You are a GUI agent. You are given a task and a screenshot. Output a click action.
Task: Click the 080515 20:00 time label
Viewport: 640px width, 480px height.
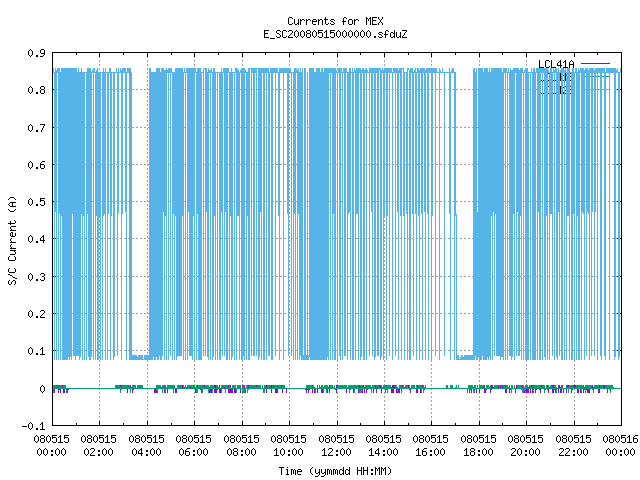[x=525, y=446]
